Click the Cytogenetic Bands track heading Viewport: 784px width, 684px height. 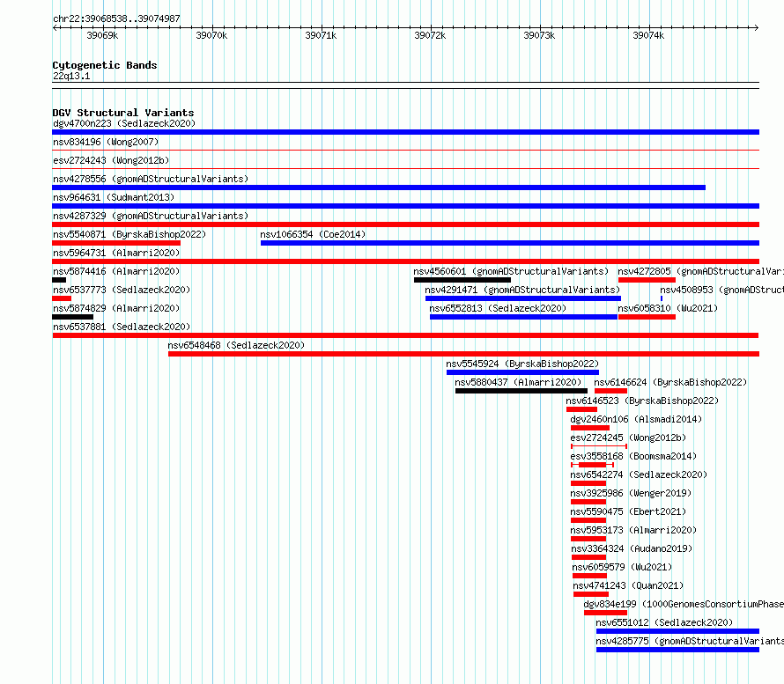(x=105, y=65)
